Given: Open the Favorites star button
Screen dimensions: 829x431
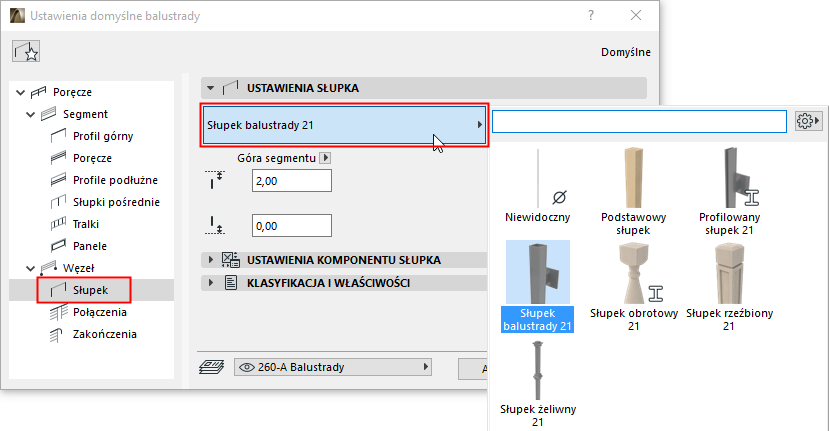Looking at the screenshot, I should pos(26,51).
